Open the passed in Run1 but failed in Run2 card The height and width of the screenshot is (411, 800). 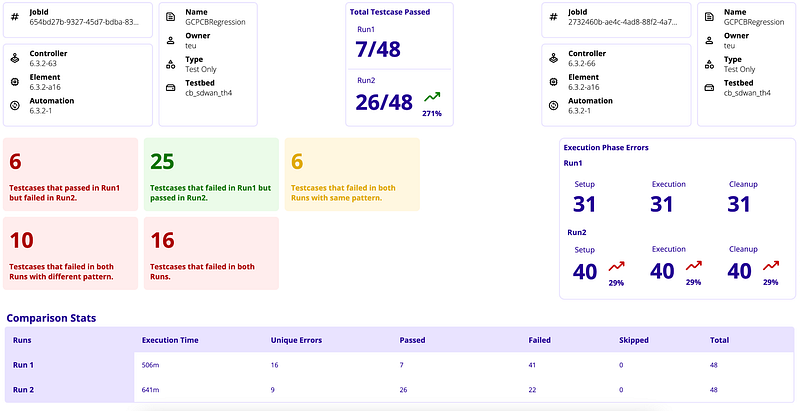click(70, 174)
